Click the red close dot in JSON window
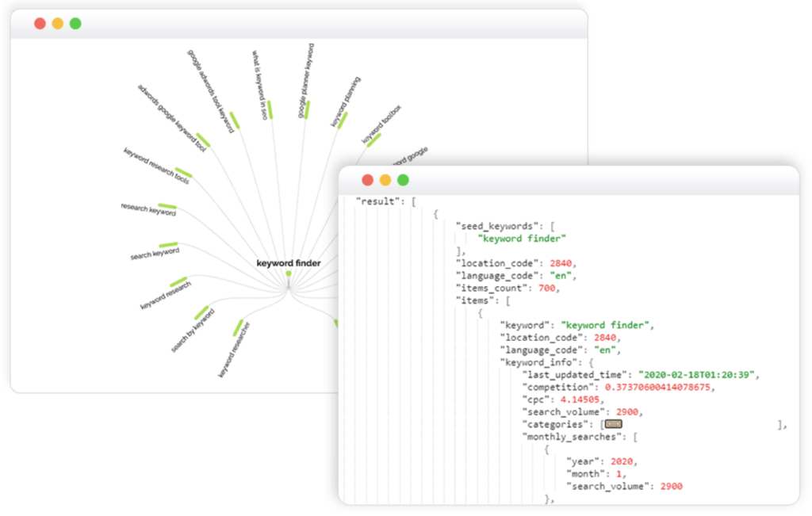812x516 pixels. point(368,180)
